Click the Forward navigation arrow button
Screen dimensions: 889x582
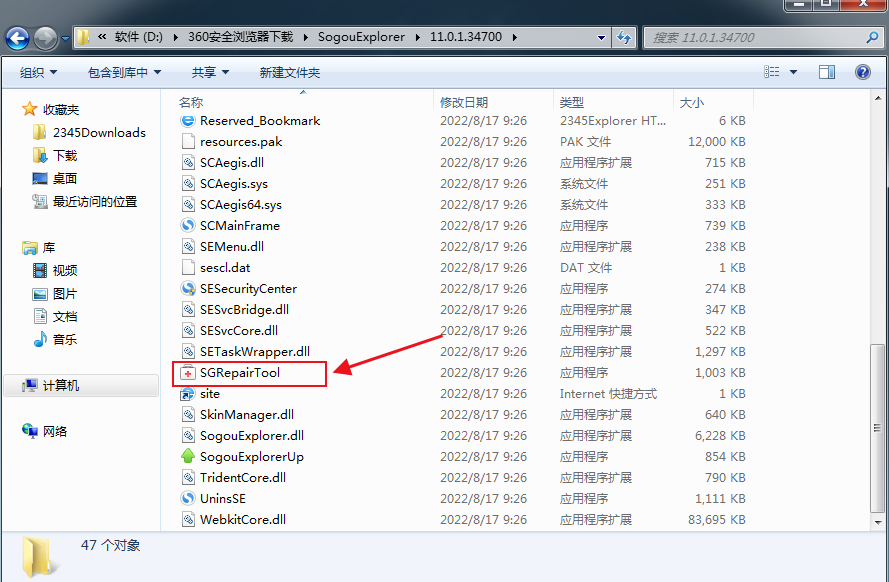(45, 39)
